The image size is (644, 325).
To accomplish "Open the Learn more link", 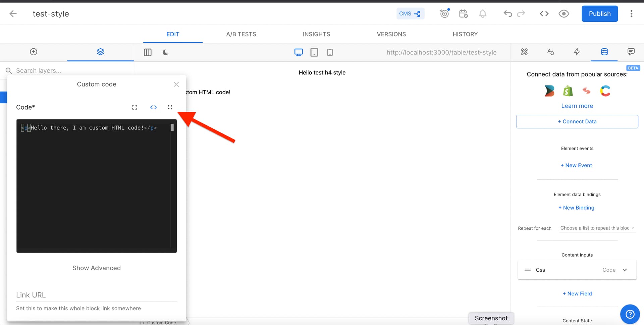I will 577,106.
